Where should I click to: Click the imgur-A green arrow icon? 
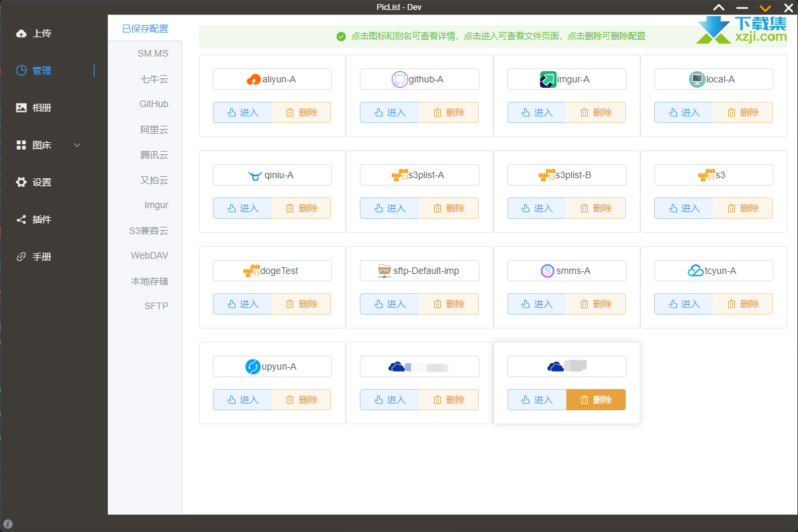[x=548, y=80]
